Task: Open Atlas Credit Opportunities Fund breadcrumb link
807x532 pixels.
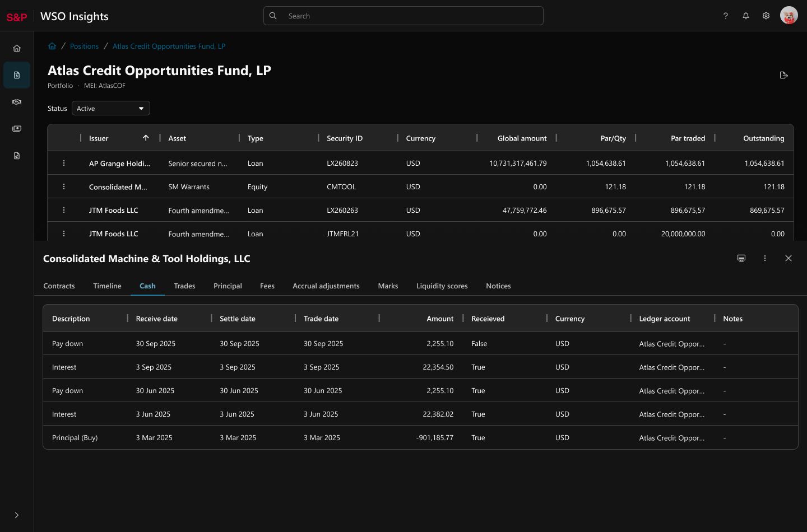Action: click(169, 46)
